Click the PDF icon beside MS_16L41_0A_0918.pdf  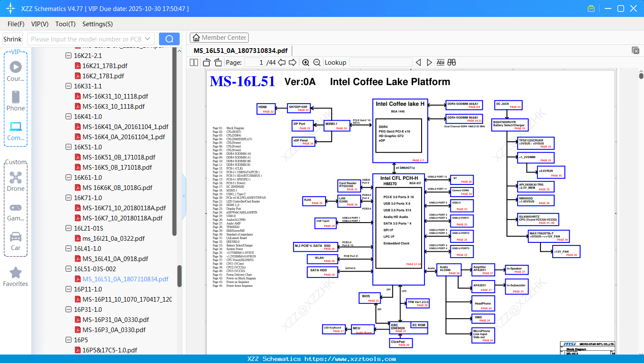tap(78, 258)
